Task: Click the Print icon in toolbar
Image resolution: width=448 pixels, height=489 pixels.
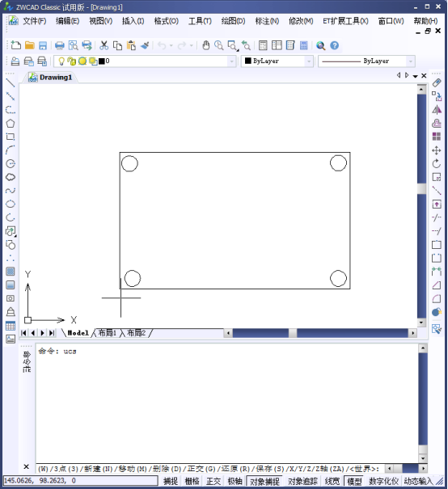Action: point(60,45)
